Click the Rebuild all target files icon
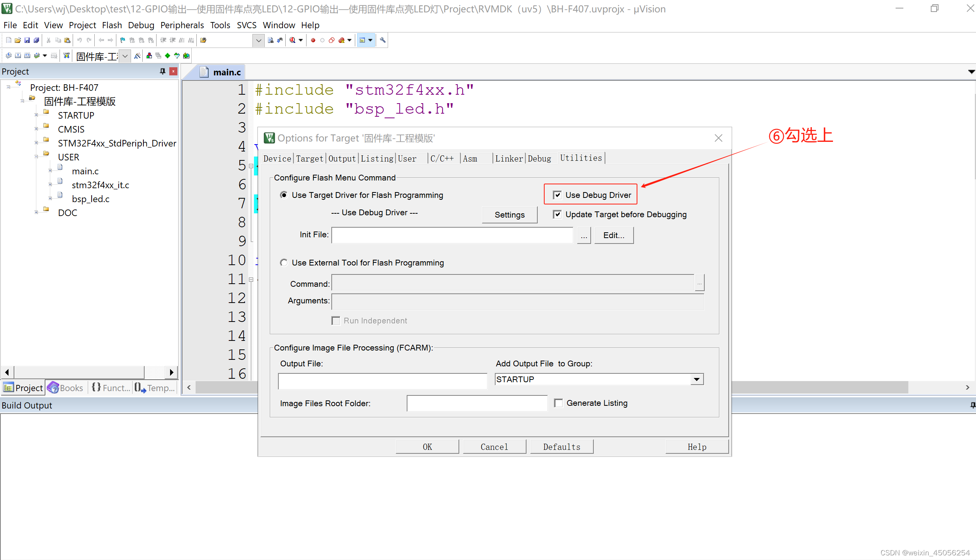The height and width of the screenshot is (560, 976). [x=27, y=56]
